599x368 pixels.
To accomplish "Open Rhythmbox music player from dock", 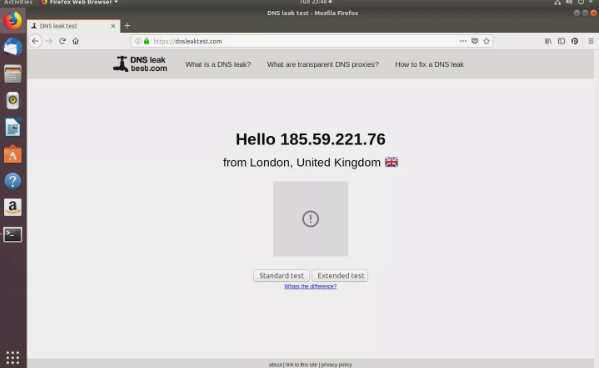I will (x=13, y=101).
